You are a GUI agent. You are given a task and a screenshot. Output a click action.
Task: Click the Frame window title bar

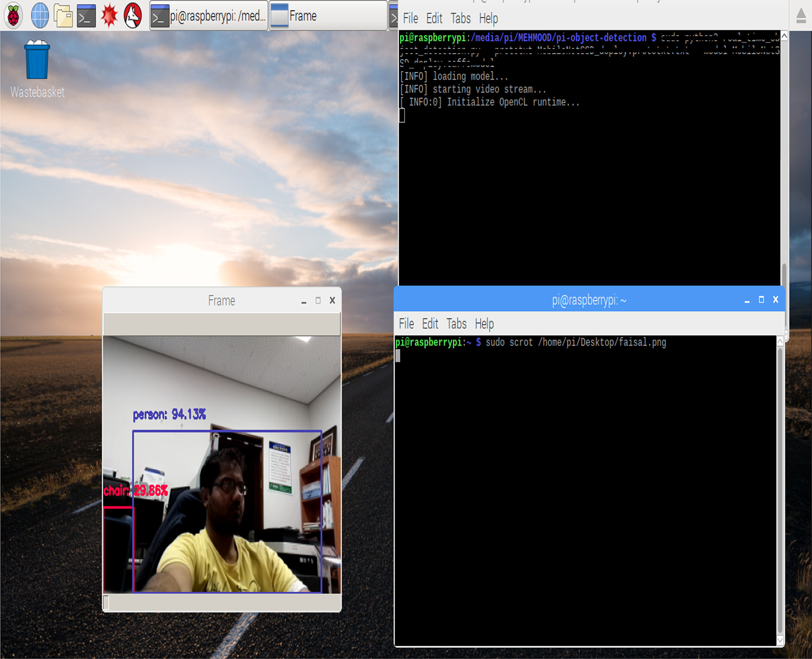pyautogui.click(x=222, y=301)
